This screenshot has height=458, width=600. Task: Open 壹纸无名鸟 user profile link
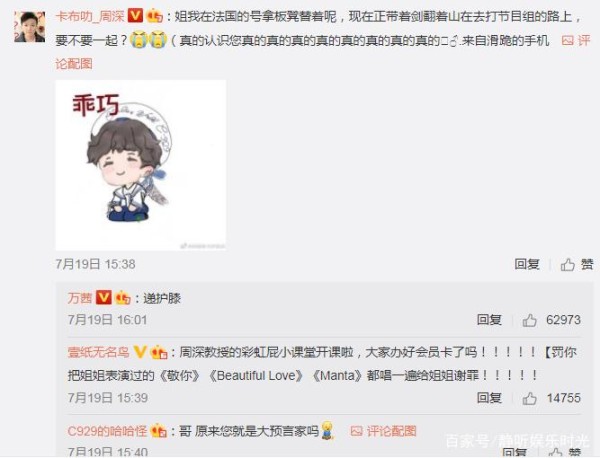(x=98, y=352)
